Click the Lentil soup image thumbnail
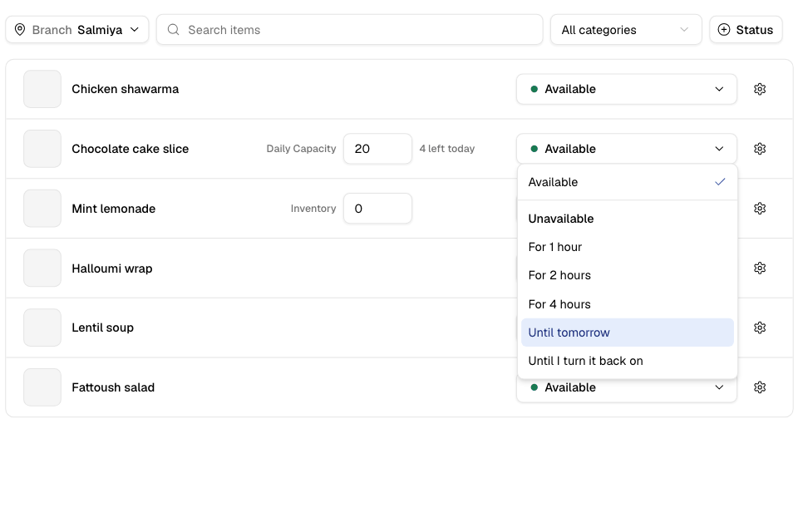Image resolution: width=798 pixels, height=532 pixels. point(42,328)
